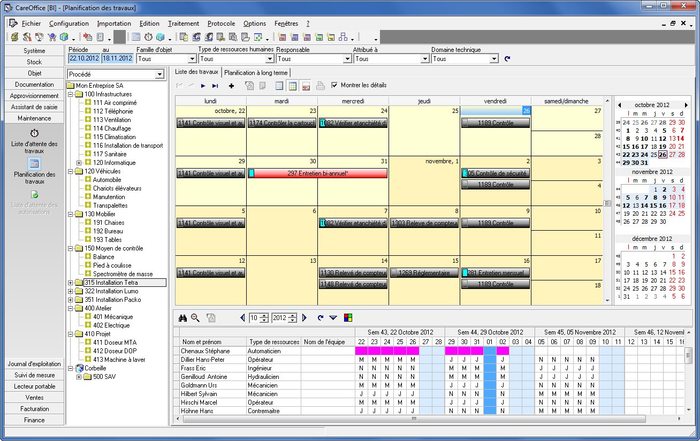The image size is (700, 441).
Task: Open the Traitement menu
Action: pyautogui.click(x=183, y=23)
